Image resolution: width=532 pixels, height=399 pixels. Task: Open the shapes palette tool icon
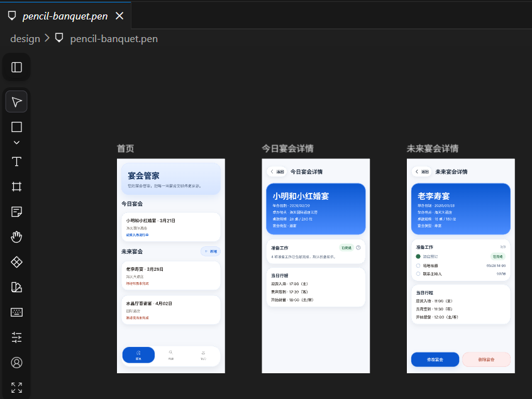click(16, 287)
